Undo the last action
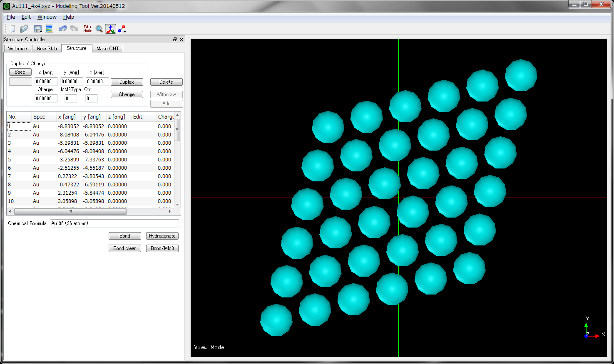Image resolution: width=614 pixels, height=364 pixels. coord(63,29)
